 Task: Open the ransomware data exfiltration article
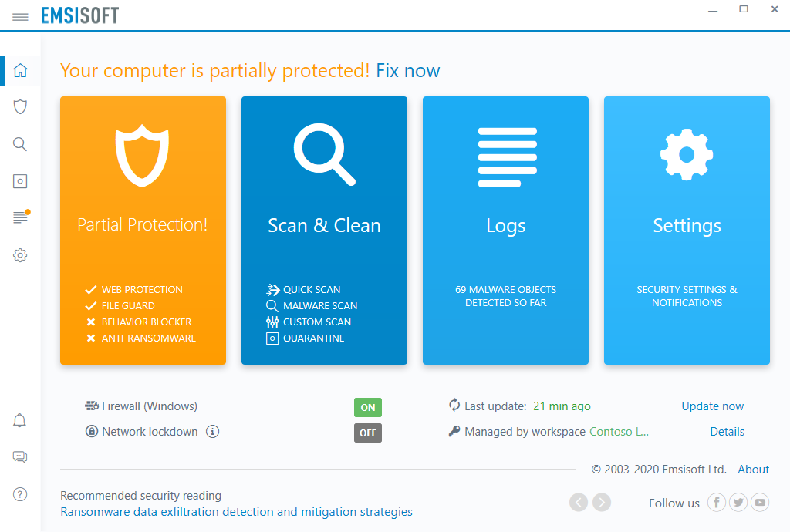click(x=237, y=511)
